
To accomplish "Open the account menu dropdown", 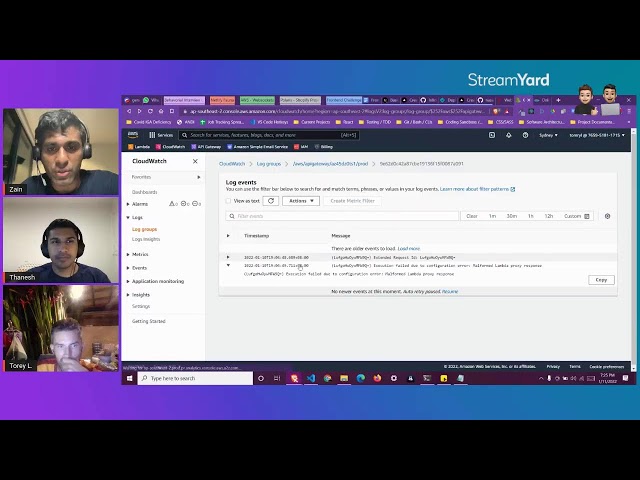I will (597, 135).
